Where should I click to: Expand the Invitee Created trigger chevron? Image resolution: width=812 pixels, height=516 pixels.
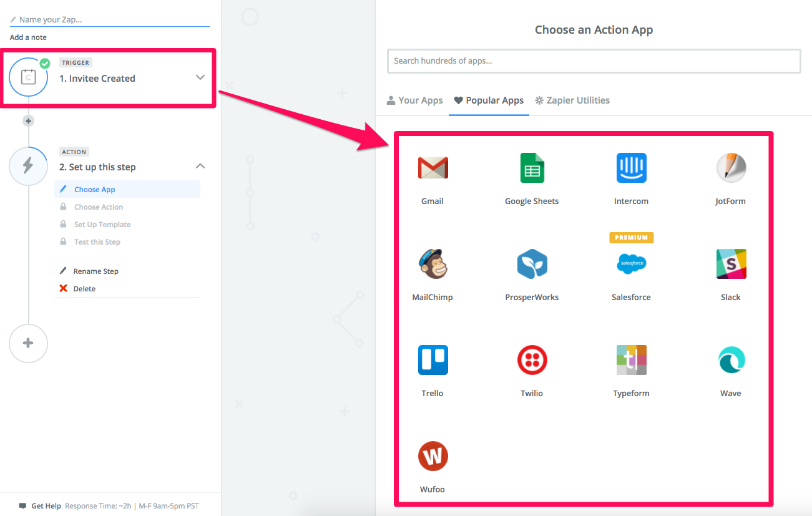tap(200, 77)
